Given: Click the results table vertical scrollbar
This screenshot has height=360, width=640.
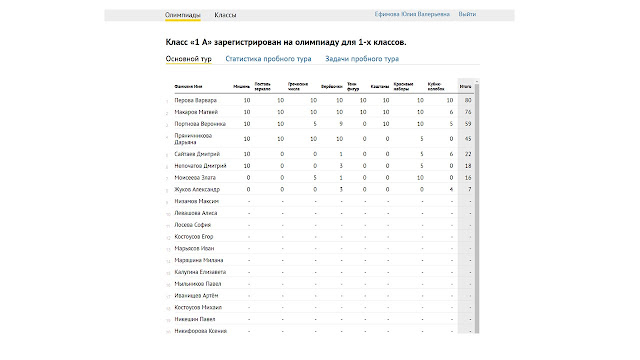Looking at the screenshot, I should 476,208.
